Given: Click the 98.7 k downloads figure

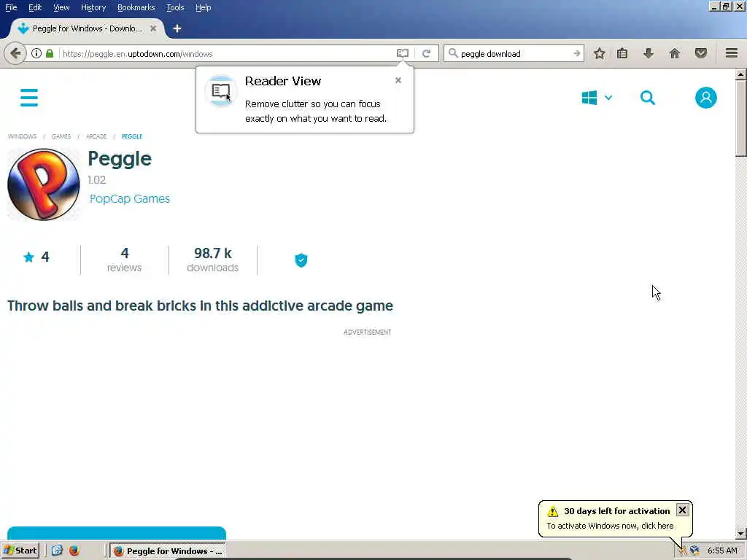Looking at the screenshot, I should 212,260.
